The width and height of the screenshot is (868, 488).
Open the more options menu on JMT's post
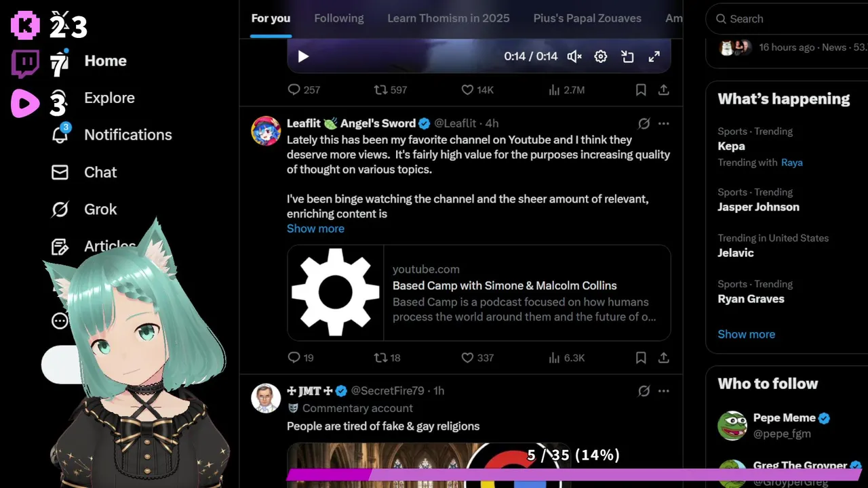pyautogui.click(x=664, y=390)
